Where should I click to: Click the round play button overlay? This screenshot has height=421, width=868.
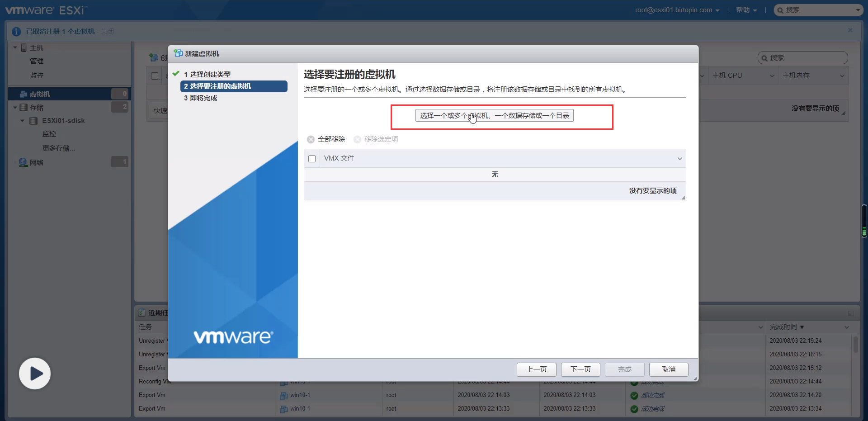point(35,374)
